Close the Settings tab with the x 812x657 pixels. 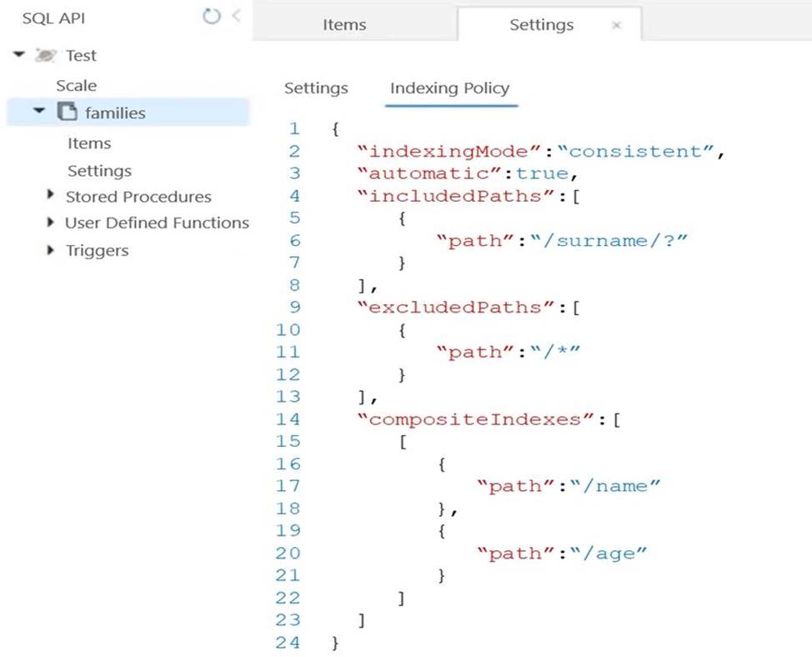tap(616, 26)
